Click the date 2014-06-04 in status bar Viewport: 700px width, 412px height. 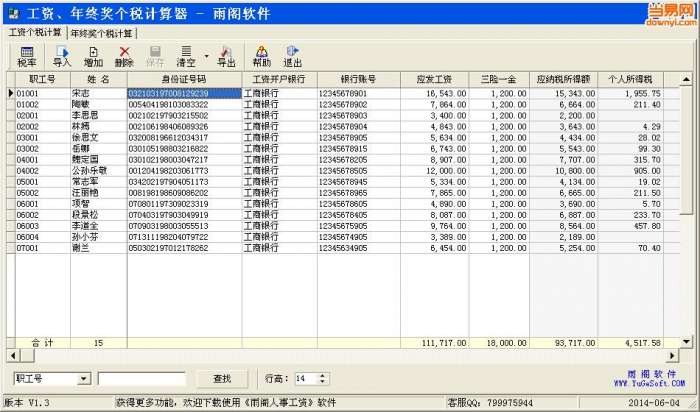click(x=654, y=403)
